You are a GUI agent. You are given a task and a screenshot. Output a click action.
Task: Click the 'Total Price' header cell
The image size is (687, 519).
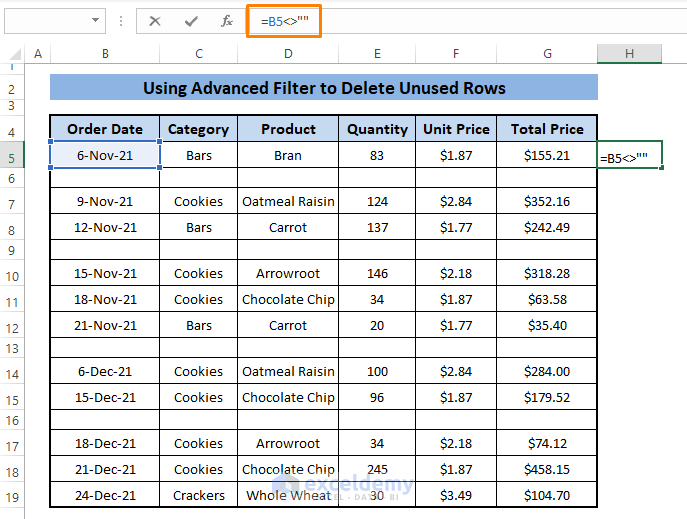click(547, 129)
